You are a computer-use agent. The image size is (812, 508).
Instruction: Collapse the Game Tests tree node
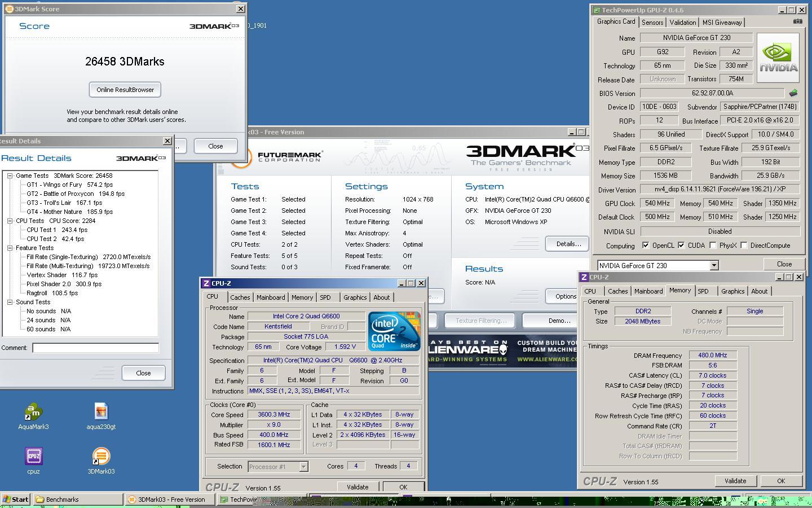(x=10, y=176)
